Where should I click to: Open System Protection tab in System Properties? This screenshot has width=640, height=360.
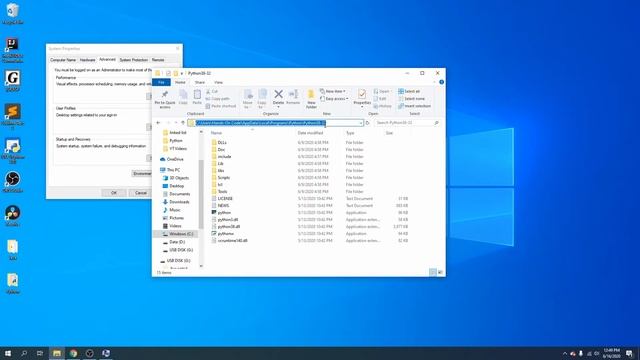(x=133, y=60)
